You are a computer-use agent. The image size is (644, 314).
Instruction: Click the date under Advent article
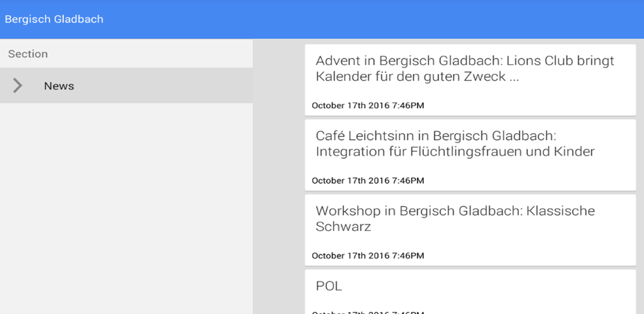click(x=368, y=106)
